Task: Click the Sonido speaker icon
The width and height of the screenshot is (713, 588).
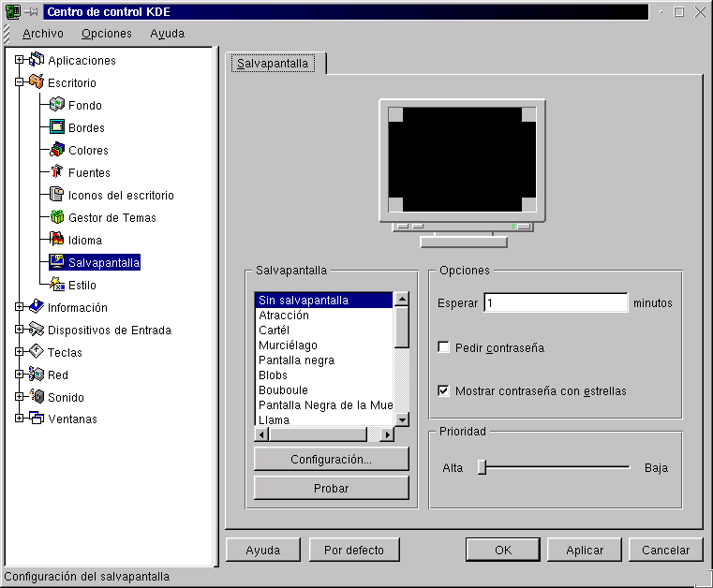Action: [37, 397]
